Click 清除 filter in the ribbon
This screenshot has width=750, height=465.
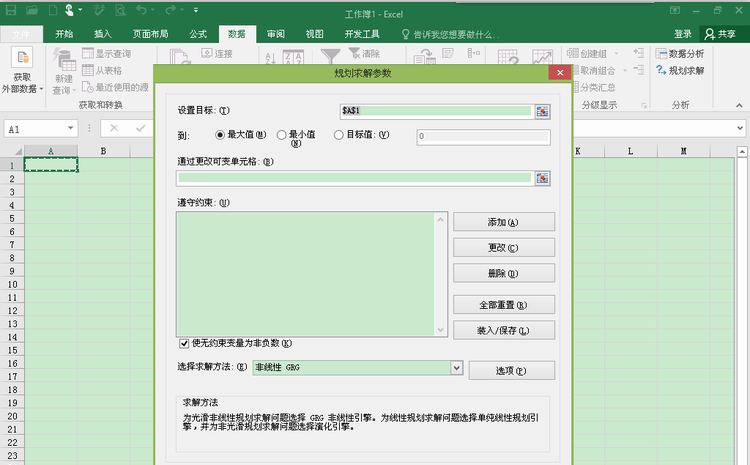click(x=364, y=54)
